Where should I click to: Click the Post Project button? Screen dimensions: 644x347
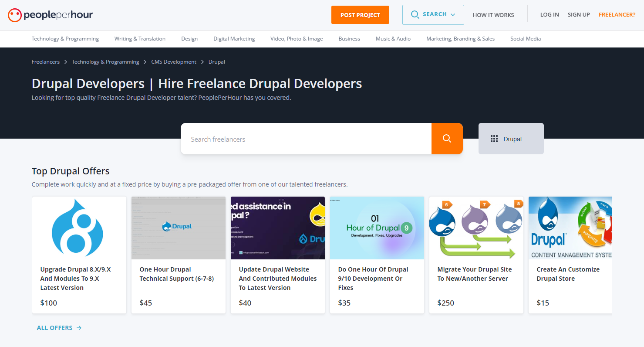click(x=360, y=15)
